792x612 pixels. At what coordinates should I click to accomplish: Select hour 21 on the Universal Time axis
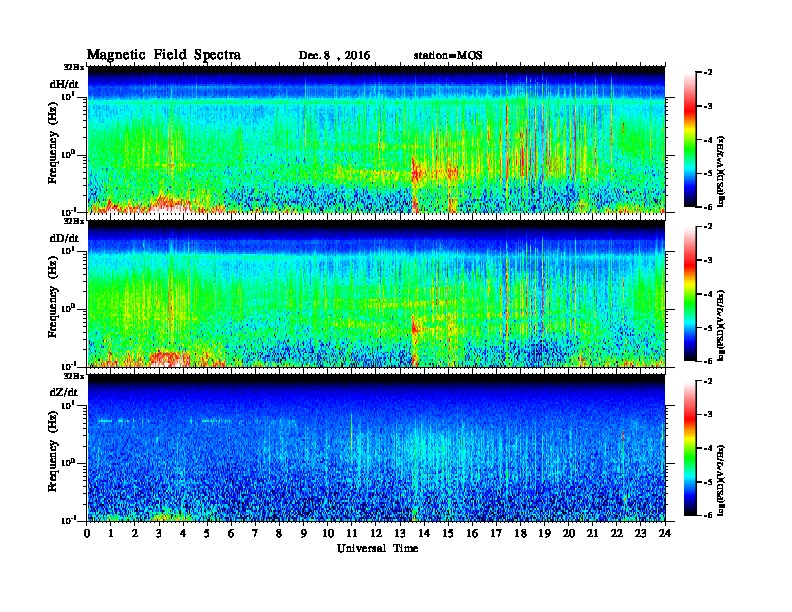pos(593,534)
